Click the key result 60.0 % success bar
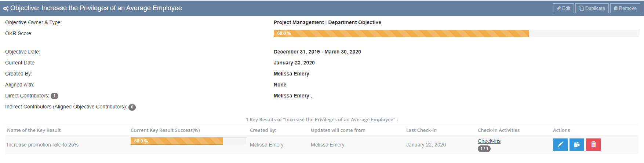The height and width of the screenshot is (163, 644). (x=188, y=141)
